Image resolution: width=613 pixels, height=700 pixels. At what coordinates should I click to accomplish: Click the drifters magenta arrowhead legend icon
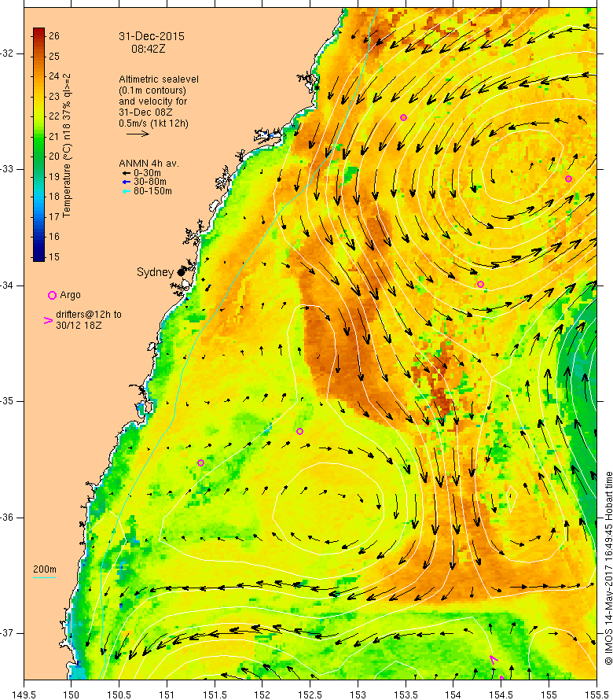tap(48, 320)
